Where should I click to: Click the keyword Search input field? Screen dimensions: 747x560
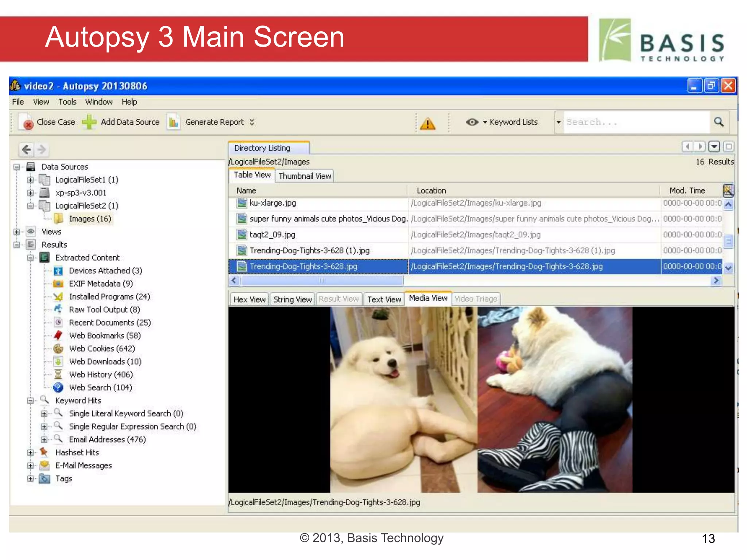pos(636,122)
